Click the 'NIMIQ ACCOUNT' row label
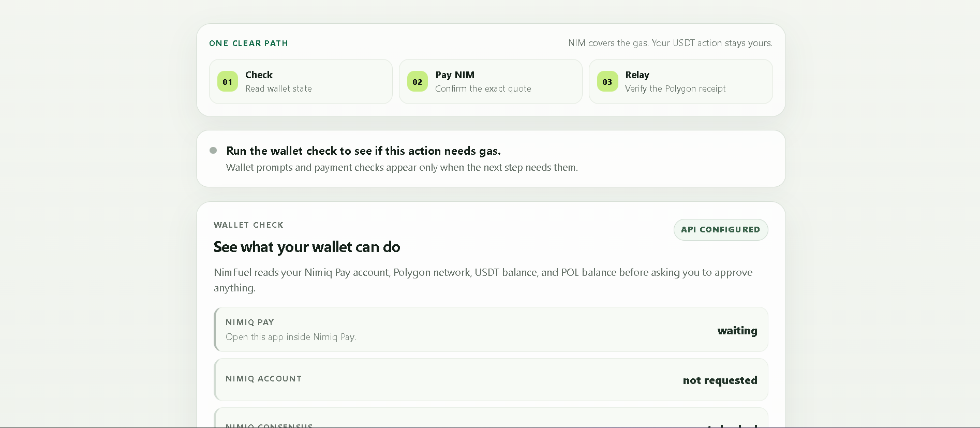 point(263,379)
